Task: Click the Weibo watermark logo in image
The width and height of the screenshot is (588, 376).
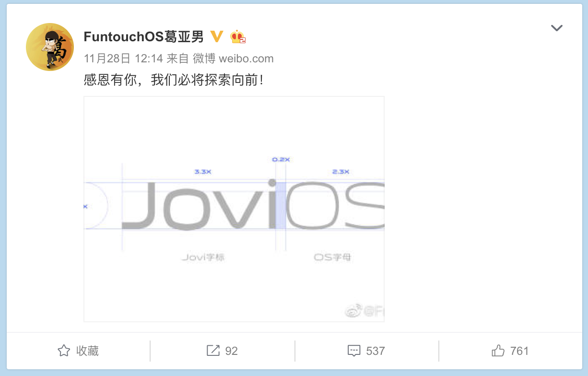Action: click(353, 312)
